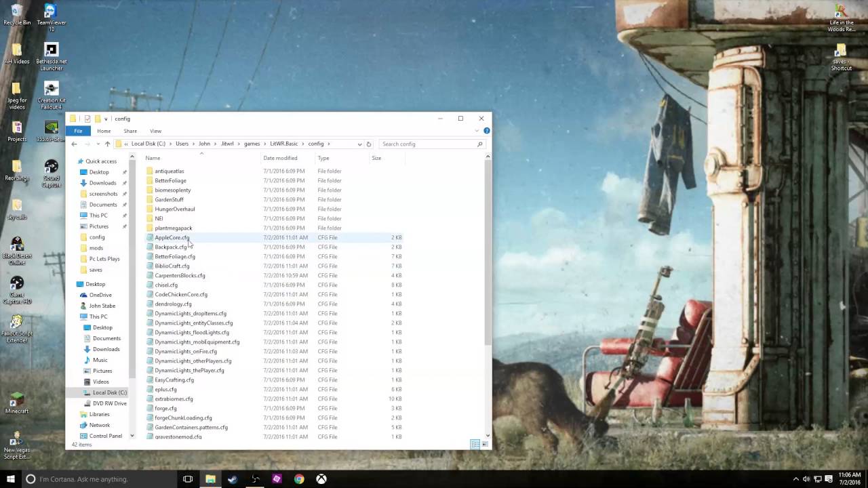Viewport: 868px width, 488px height.
Task: Open the Recycle Bin desktop icon
Action: (17, 14)
